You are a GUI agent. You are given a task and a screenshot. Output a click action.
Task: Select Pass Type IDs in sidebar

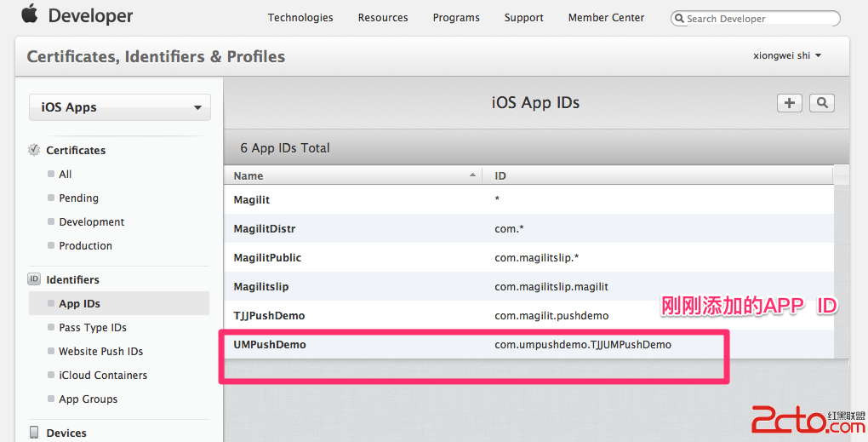(x=93, y=328)
